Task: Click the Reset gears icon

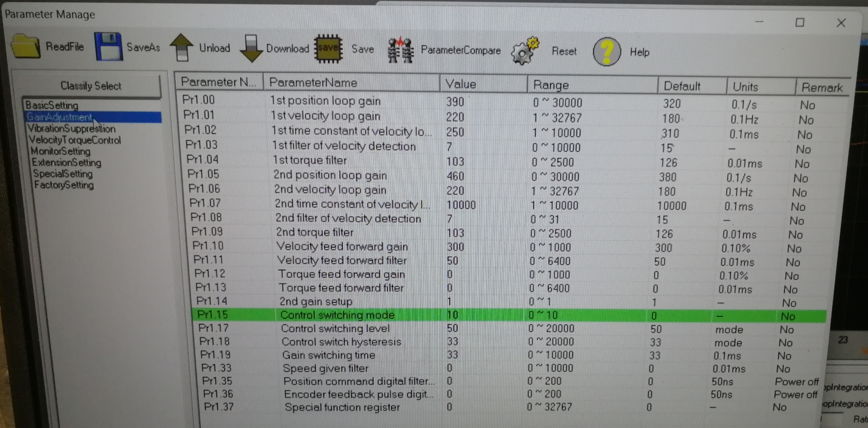Action: (525, 51)
